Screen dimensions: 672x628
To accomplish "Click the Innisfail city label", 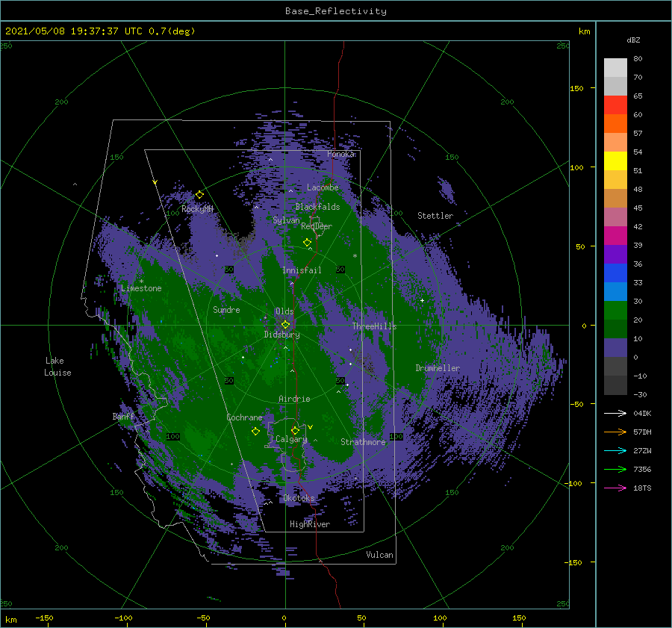I will pos(302,270).
